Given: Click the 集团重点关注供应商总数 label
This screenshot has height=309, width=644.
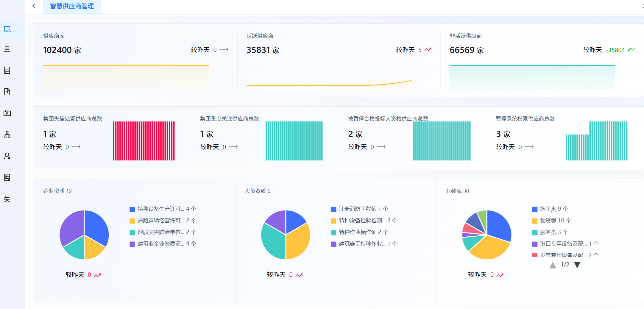Looking at the screenshot, I should click(x=230, y=119).
